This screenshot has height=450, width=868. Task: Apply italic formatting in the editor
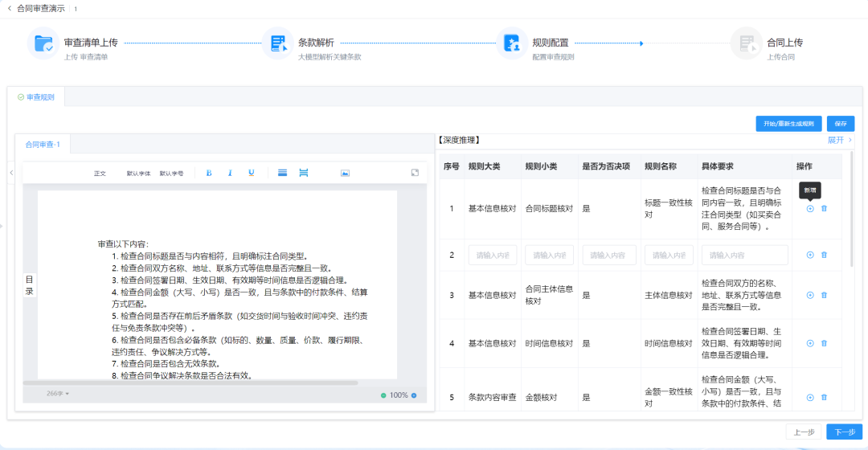coord(230,173)
